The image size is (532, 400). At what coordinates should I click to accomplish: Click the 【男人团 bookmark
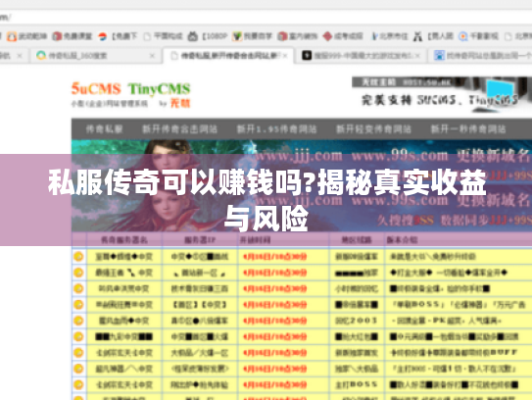pos(433,36)
